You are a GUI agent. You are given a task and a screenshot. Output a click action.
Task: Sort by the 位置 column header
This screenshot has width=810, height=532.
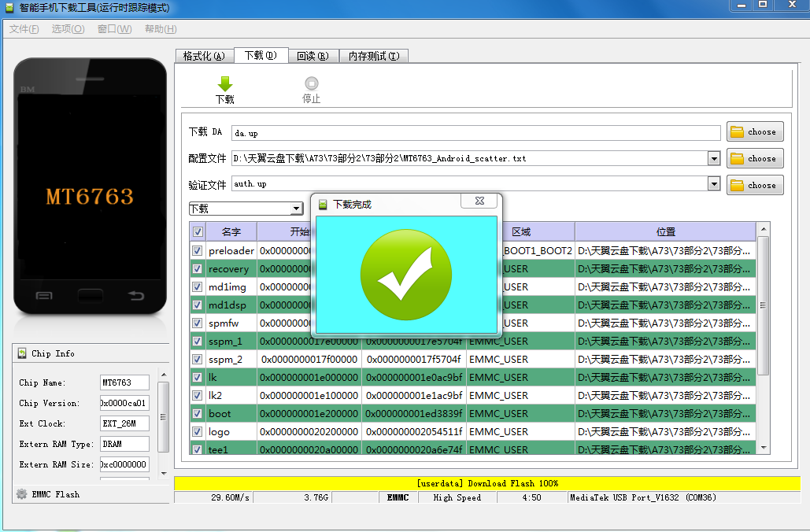665,232
